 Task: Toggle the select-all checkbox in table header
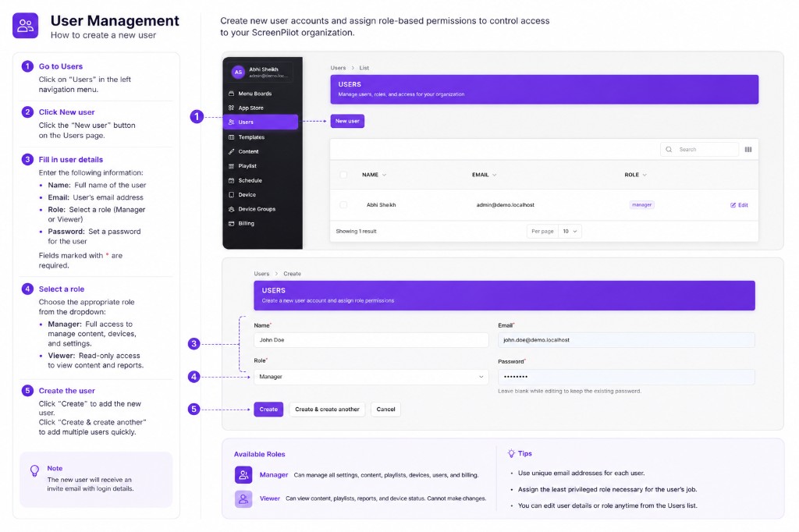(x=343, y=175)
